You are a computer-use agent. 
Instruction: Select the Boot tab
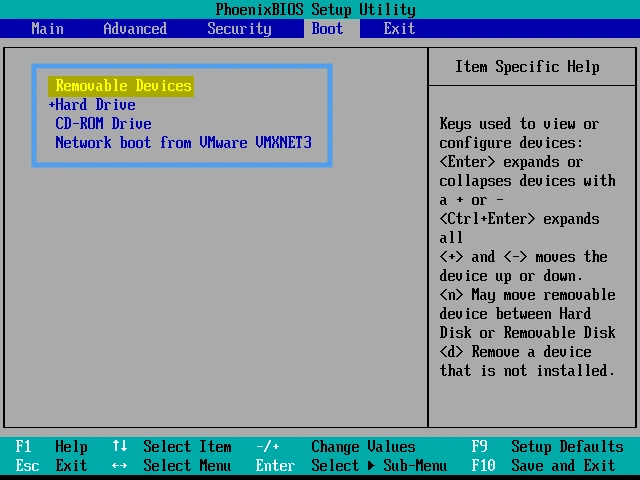[327, 29]
